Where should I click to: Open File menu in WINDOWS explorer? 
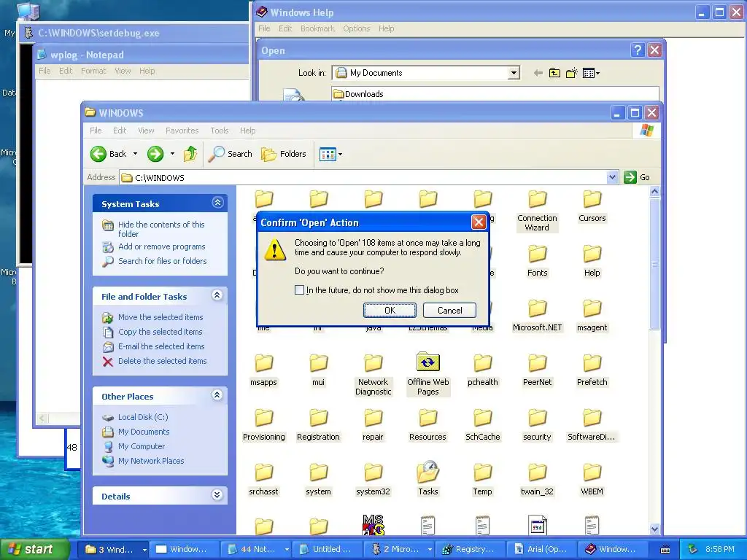[x=96, y=131]
